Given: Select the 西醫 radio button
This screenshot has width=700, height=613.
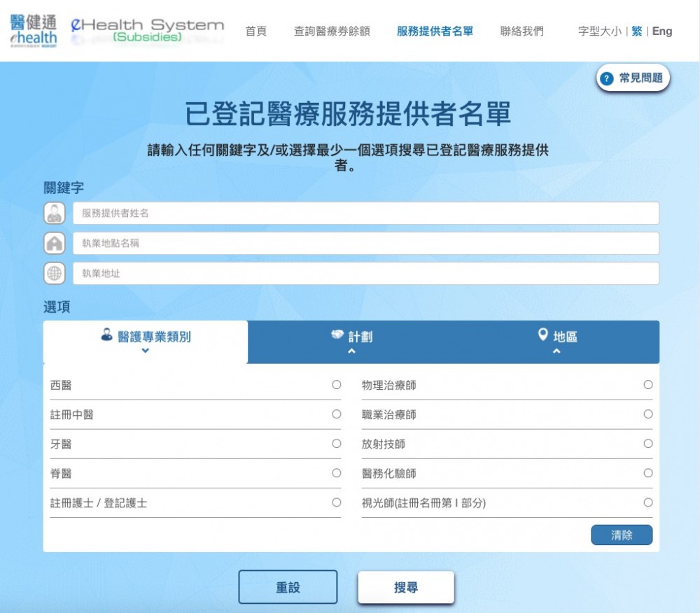Looking at the screenshot, I should pos(337,385).
